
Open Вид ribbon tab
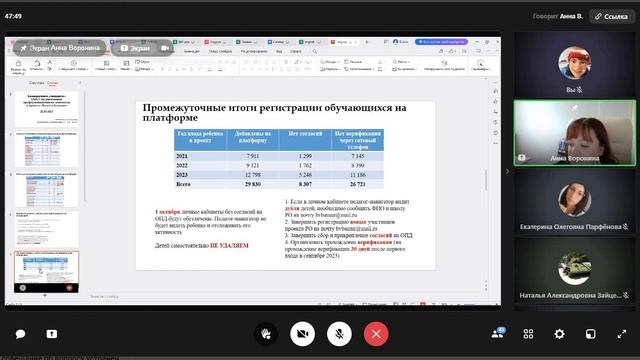(x=279, y=51)
